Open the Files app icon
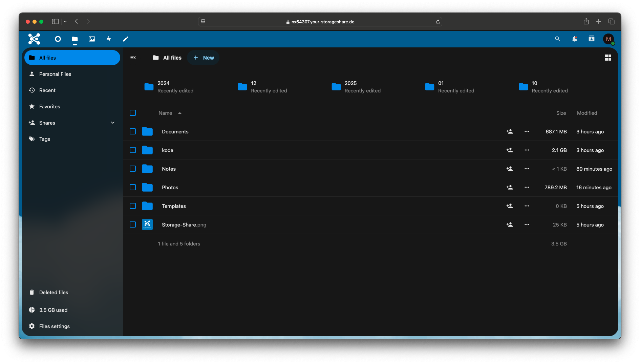This screenshot has height=364, width=640. (75, 39)
